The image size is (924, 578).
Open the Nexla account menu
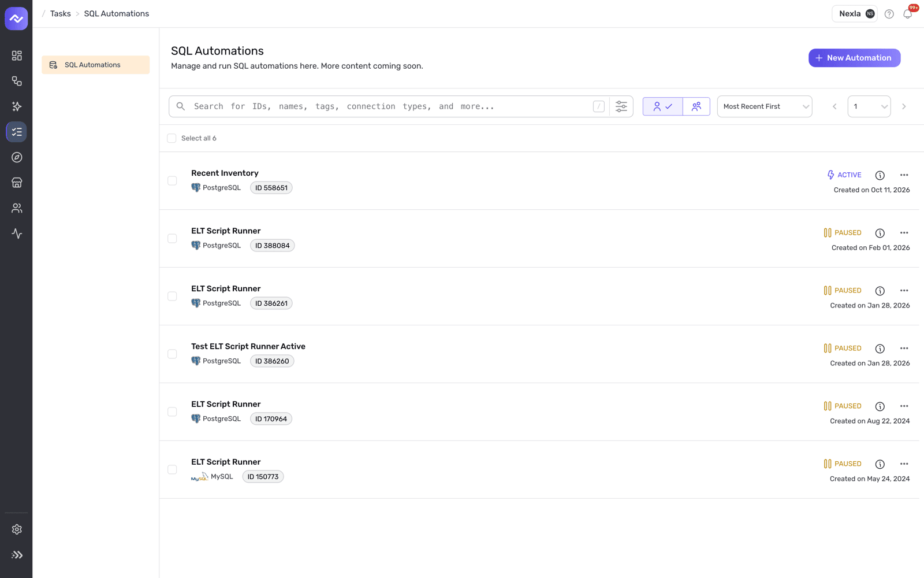pos(855,14)
